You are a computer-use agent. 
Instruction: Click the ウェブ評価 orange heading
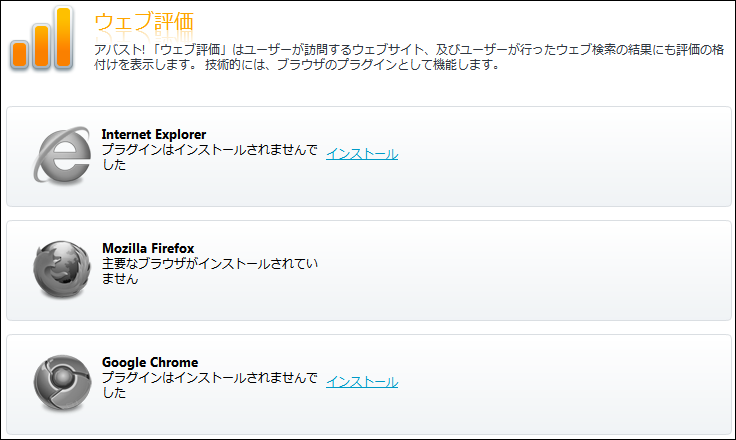pyautogui.click(x=143, y=21)
